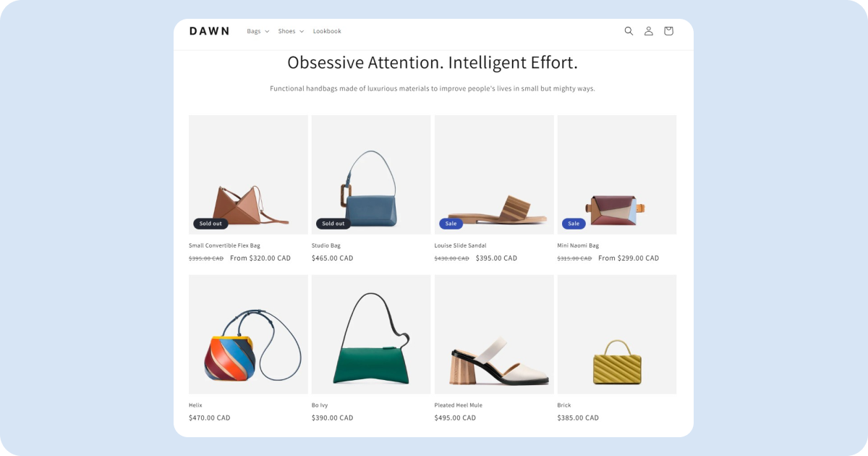Select the Shoes menu entry
This screenshot has width=868, height=456.
(286, 31)
